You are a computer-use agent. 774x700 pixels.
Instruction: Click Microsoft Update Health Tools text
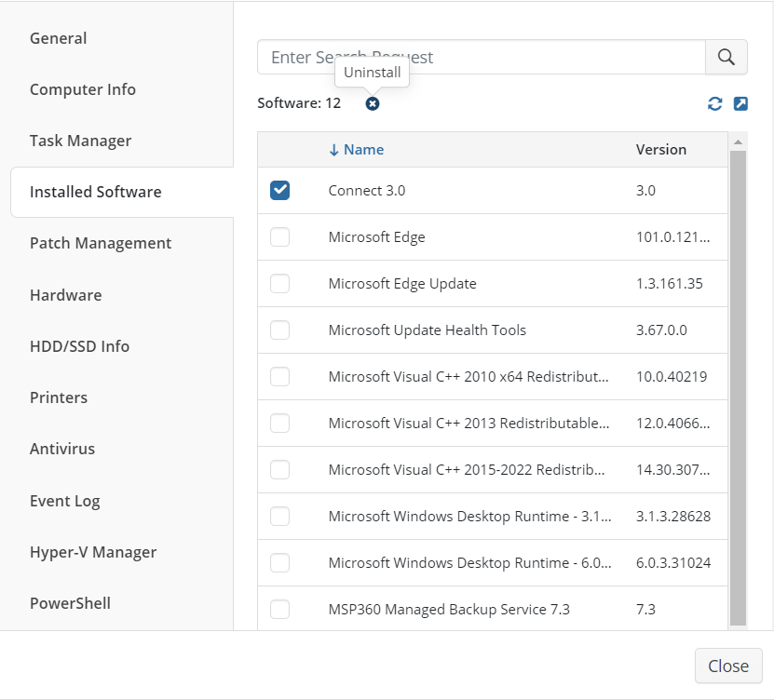[x=427, y=330]
